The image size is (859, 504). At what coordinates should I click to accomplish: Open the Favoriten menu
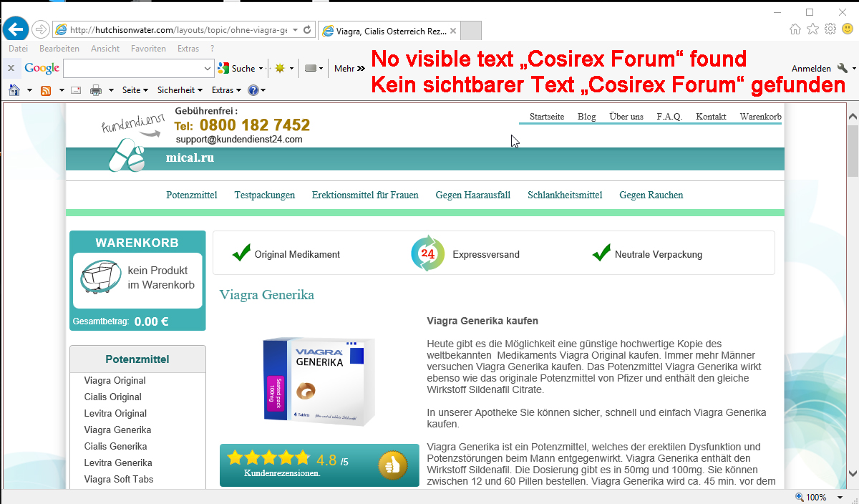coord(148,49)
